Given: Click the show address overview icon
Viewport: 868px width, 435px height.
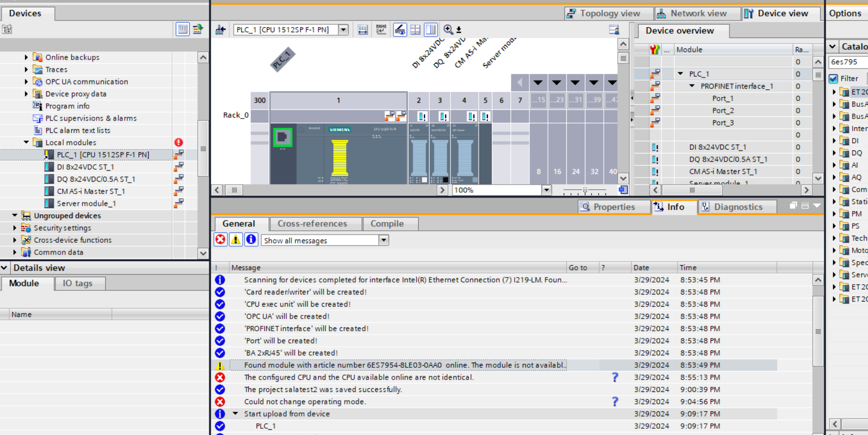Looking at the screenshot, I should coord(363,30).
